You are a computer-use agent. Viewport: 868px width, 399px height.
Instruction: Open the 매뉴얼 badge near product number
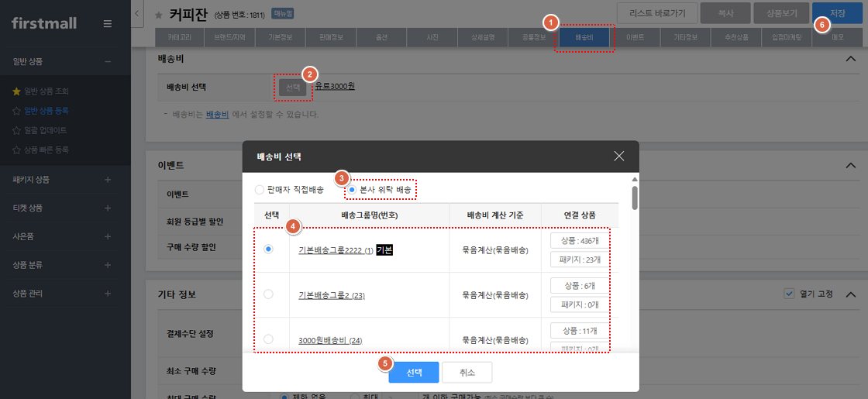[x=283, y=14]
